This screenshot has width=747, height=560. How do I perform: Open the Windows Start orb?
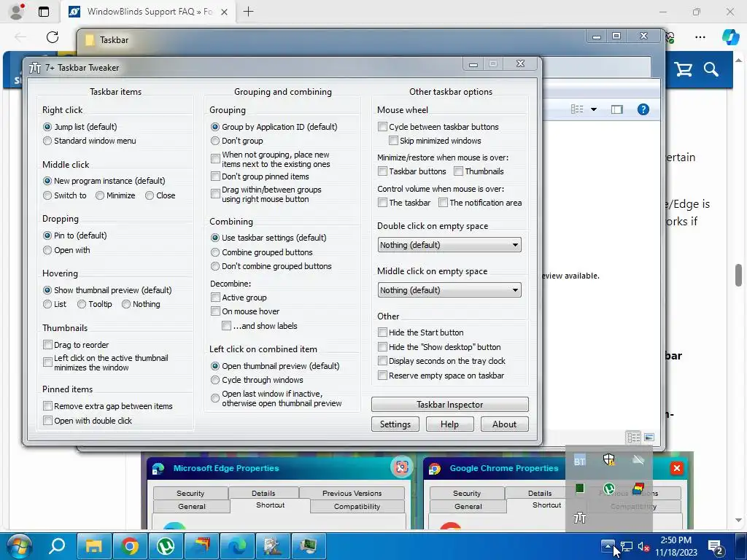tap(18, 545)
